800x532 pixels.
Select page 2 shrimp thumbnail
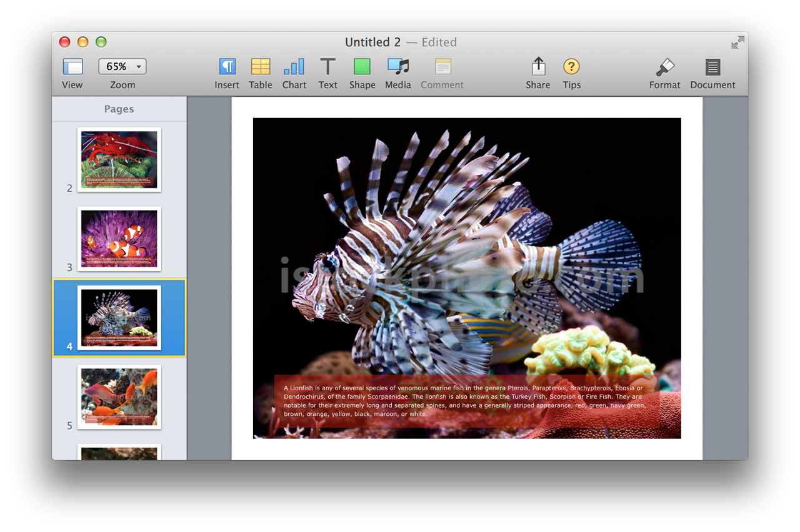pyautogui.click(x=119, y=159)
